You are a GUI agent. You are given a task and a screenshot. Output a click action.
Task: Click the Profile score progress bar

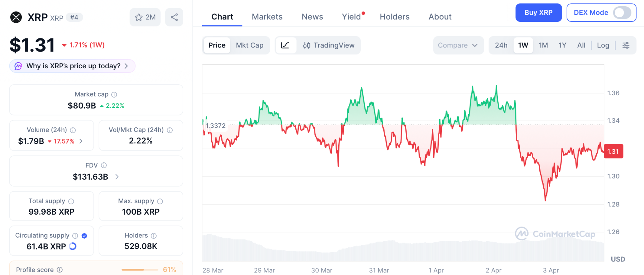140,270
